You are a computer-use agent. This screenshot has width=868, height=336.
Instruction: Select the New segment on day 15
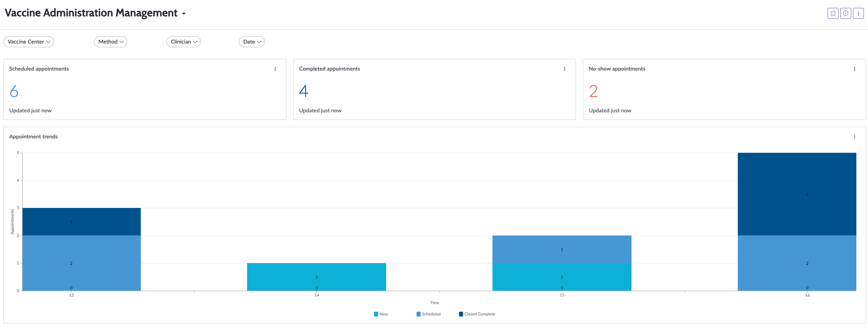(x=562, y=277)
